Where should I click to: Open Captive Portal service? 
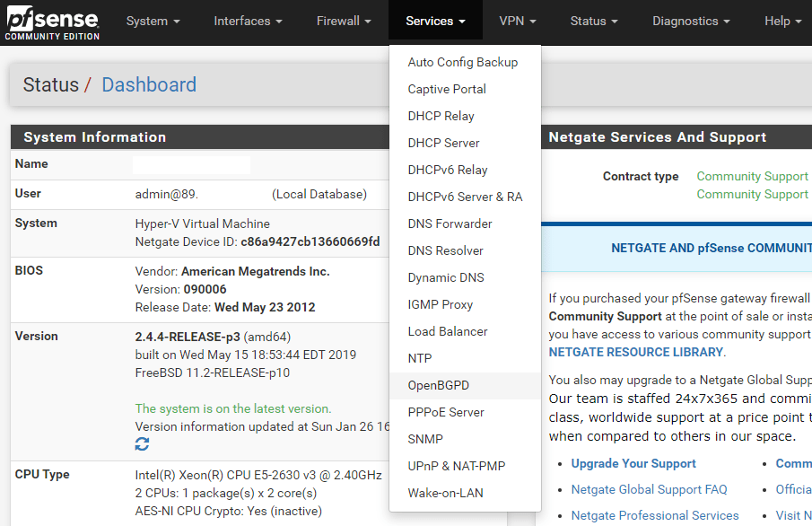point(465,89)
